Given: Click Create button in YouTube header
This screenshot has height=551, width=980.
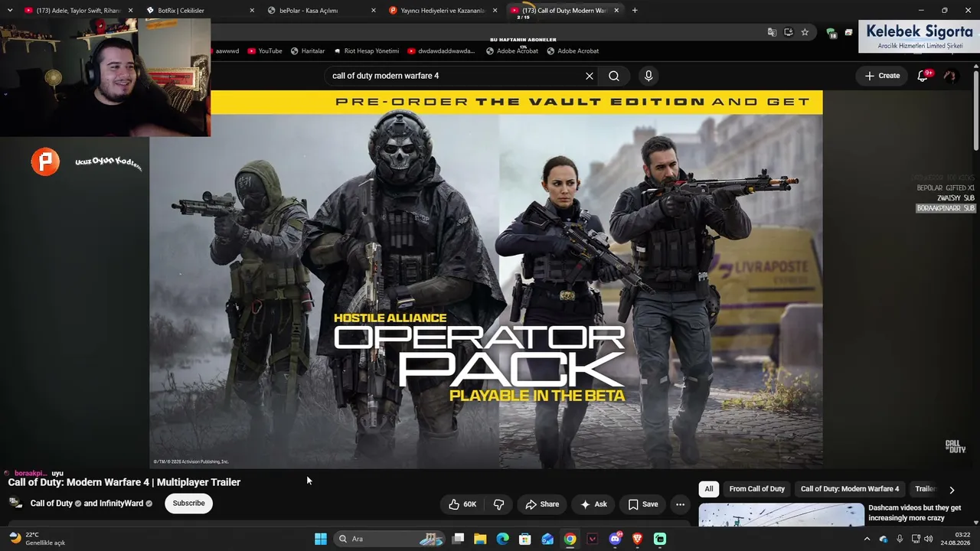Looking at the screenshot, I should point(882,76).
